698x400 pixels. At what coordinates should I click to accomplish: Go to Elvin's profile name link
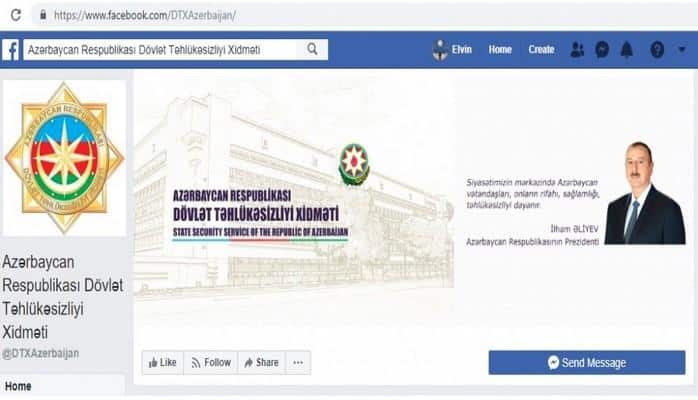(462, 49)
